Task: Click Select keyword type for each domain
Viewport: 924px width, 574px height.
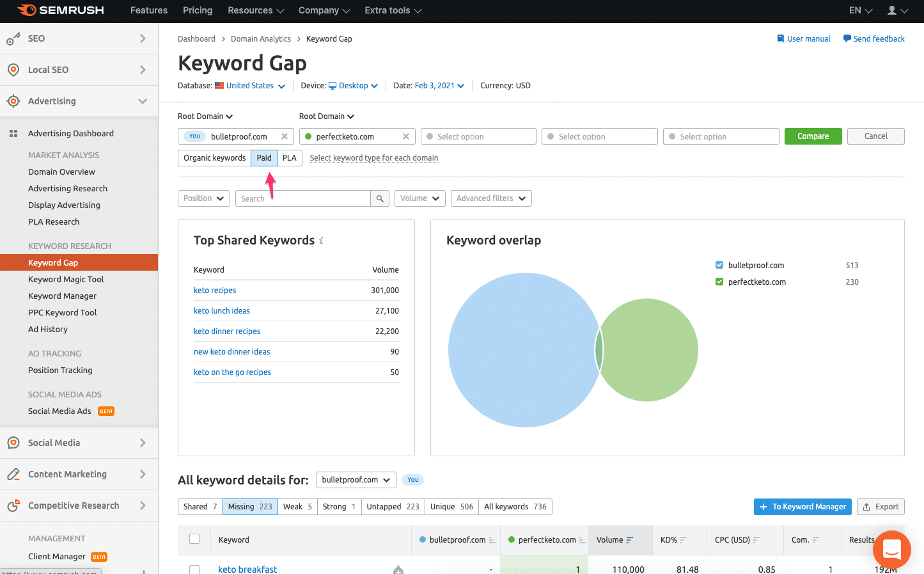Action: [x=374, y=158]
